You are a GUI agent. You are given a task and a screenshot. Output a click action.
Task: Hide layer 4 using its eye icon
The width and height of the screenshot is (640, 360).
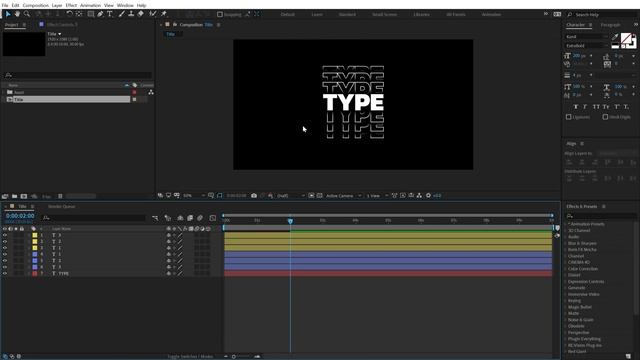(5, 254)
